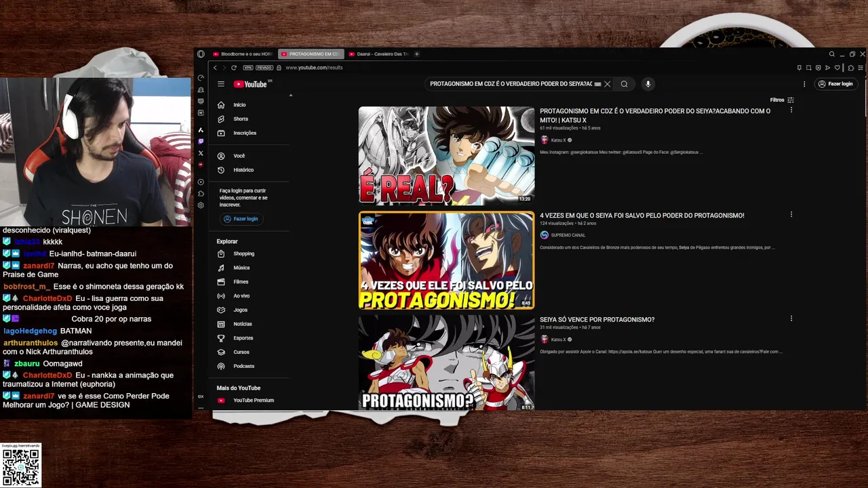
Task: Reload the page with the refresh icon
Action: (x=234, y=68)
